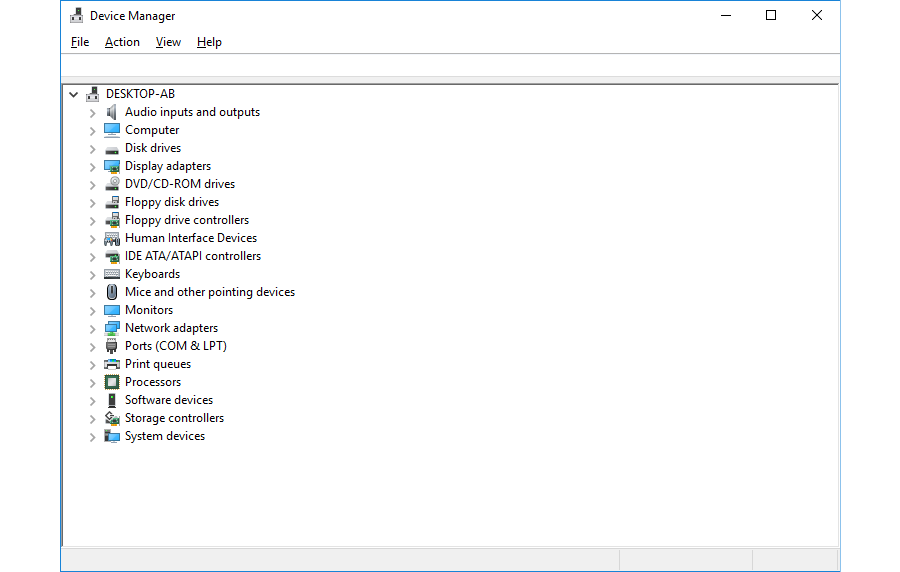Open the Action menu
This screenshot has width=900, height=572.
pos(122,42)
